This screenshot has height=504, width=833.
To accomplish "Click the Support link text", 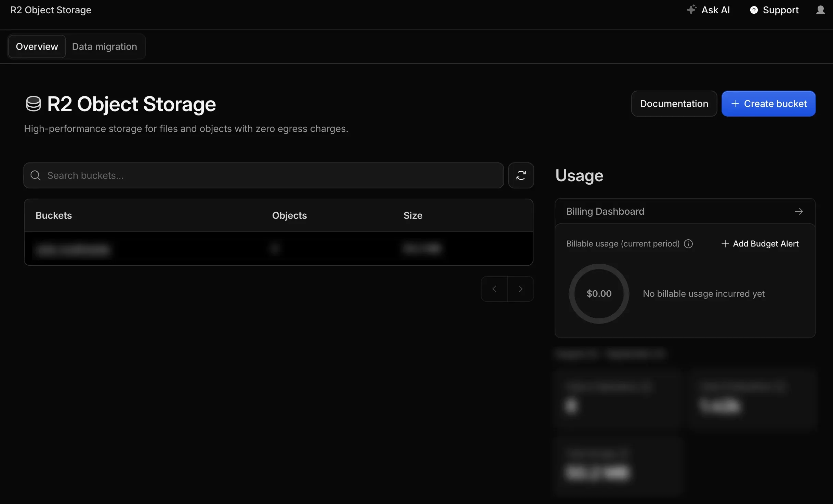I will tap(781, 10).
